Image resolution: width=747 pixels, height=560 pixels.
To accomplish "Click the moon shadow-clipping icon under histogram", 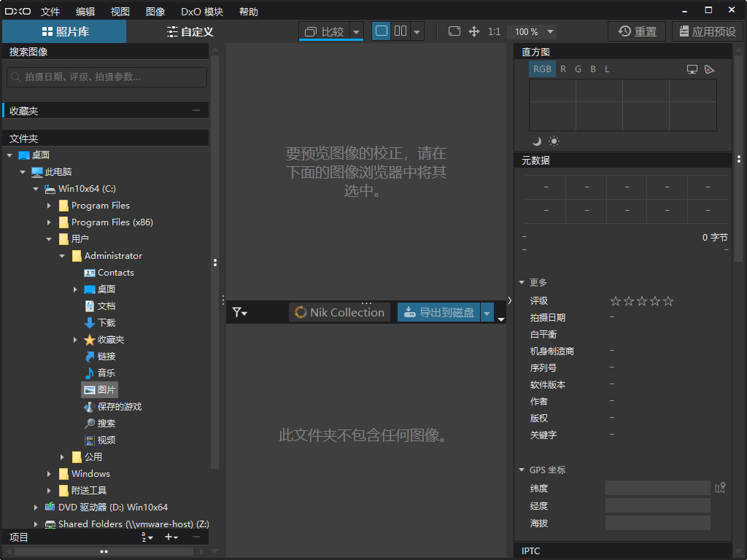I will click(x=538, y=141).
